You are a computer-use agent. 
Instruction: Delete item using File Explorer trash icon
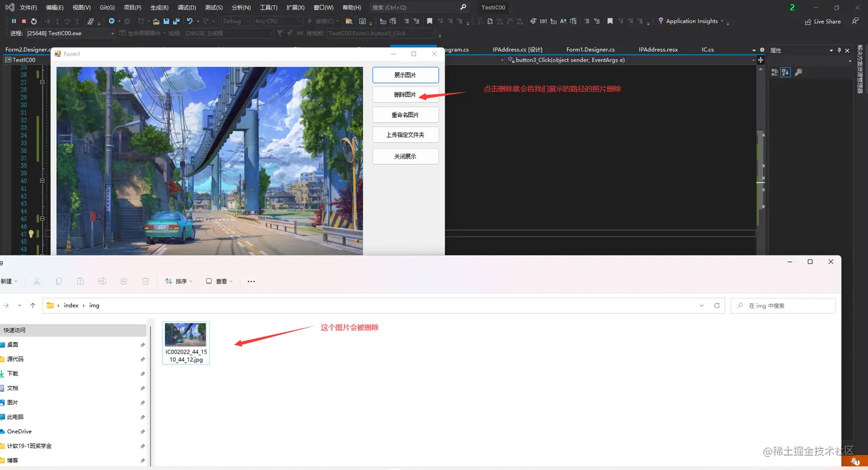[x=146, y=281]
